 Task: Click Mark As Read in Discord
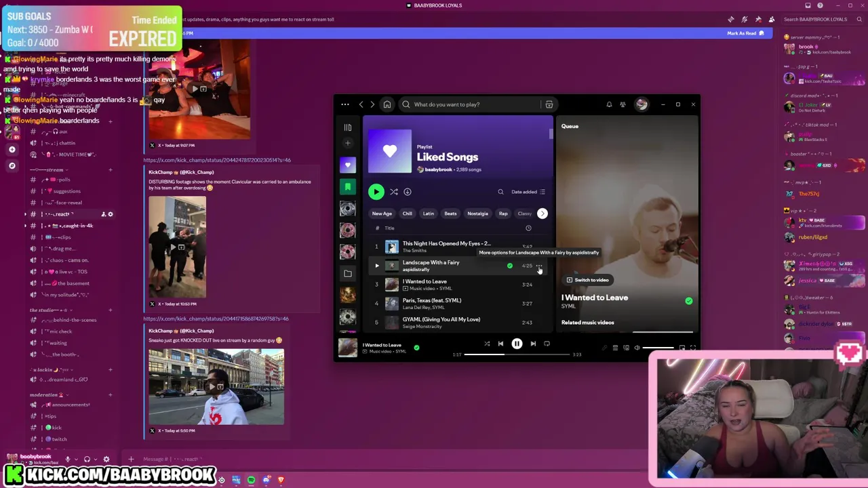[x=745, y=33]
